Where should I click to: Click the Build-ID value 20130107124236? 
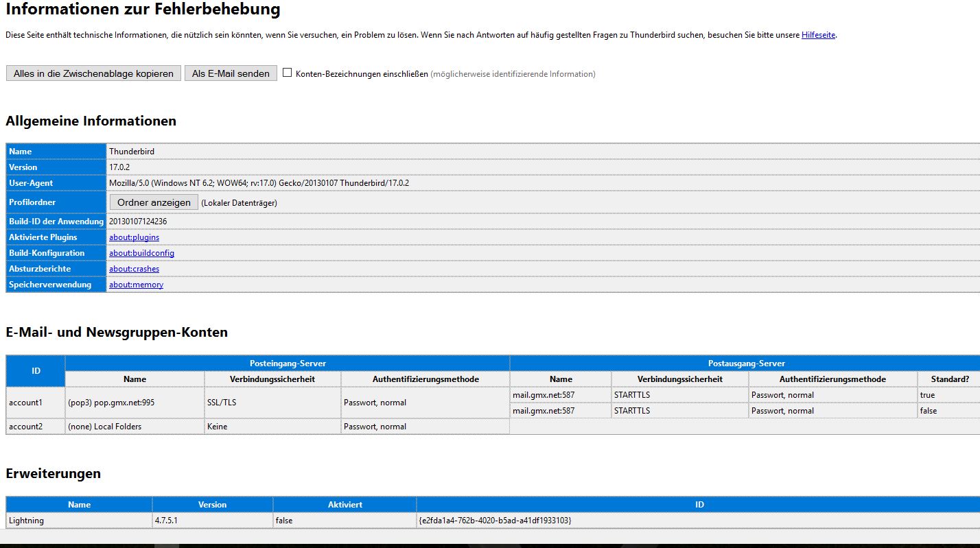click(x=138, y=222)
